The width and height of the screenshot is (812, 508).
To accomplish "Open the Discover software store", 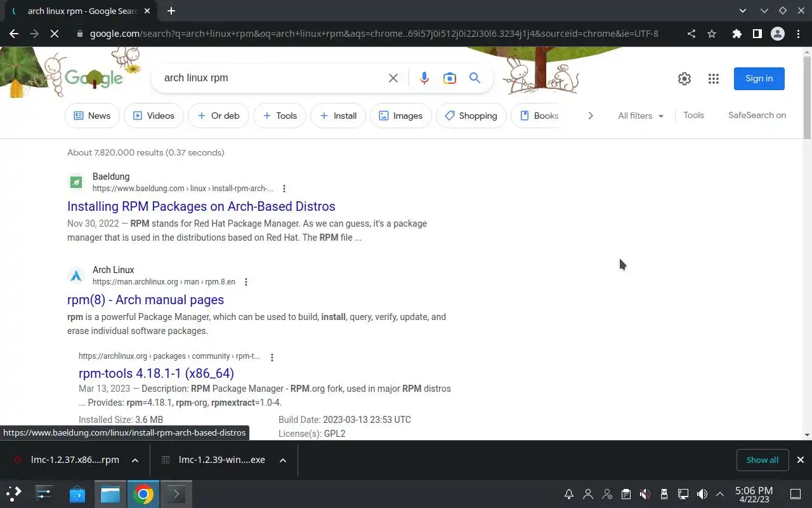I will (x=77, y=494).
